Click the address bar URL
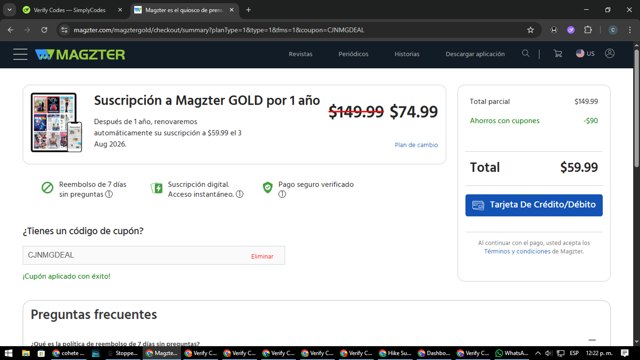Image resolution: width=640 pixels, height=360 pixels. pyautogui.click(x=219, y=30)
